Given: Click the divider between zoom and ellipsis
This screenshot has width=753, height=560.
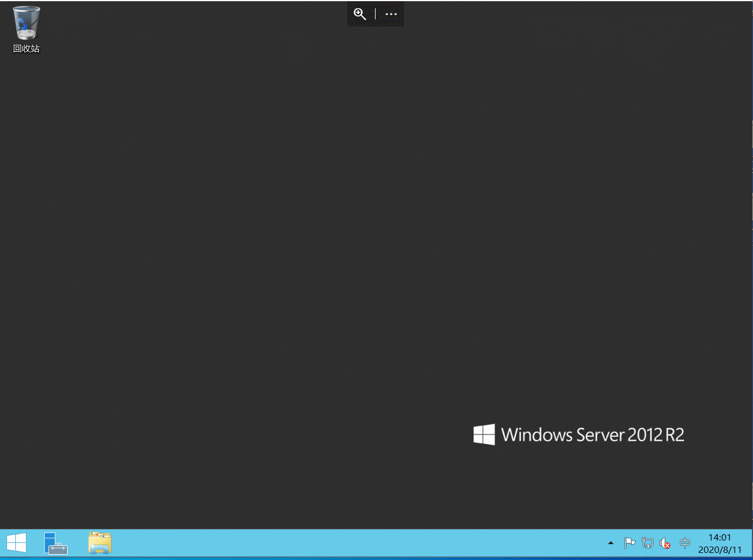Looking at the screenshot, I should [376, 14].
